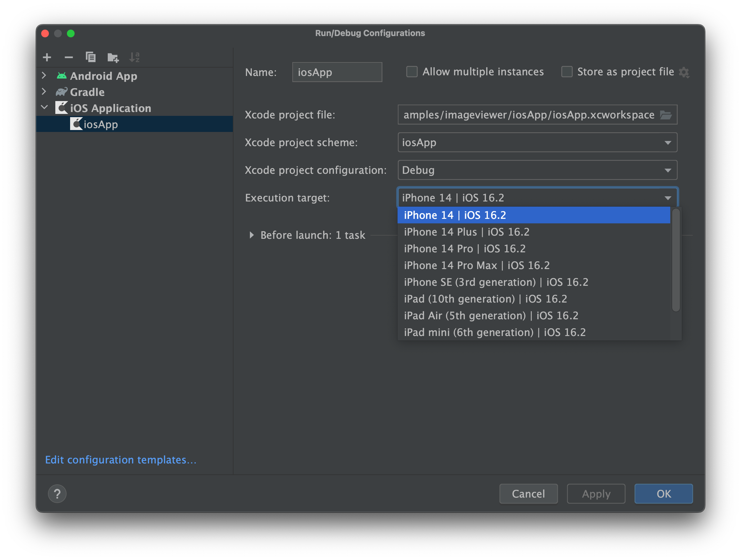The image size is (741, 560).
Task: Choose iPad Air (5th generation) target
Action: point(491,316)
